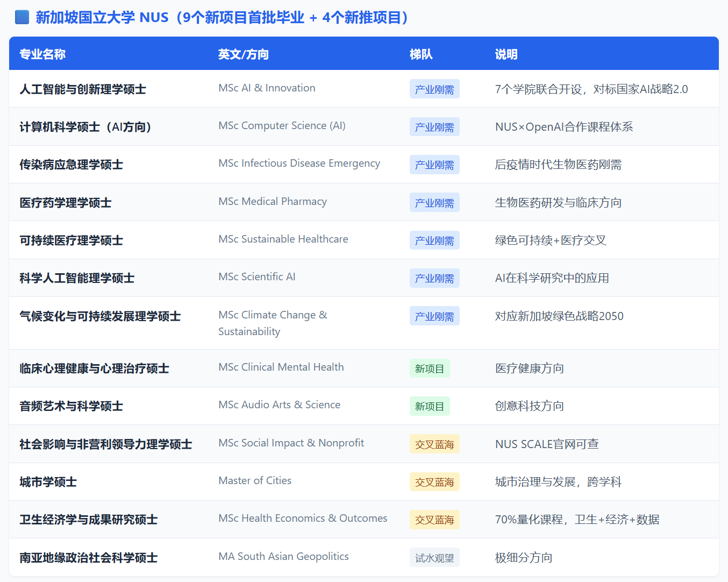Click MSc AI & Innovation text
This screenshot has height=582, width=728.
pos(267,88)
